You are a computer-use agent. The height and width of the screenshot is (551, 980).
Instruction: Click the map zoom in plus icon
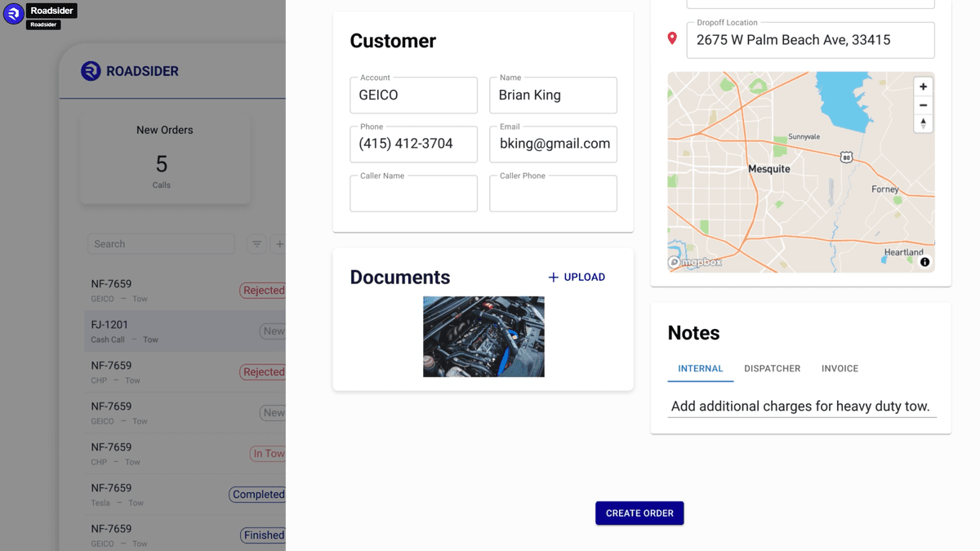tap(923, 87)
